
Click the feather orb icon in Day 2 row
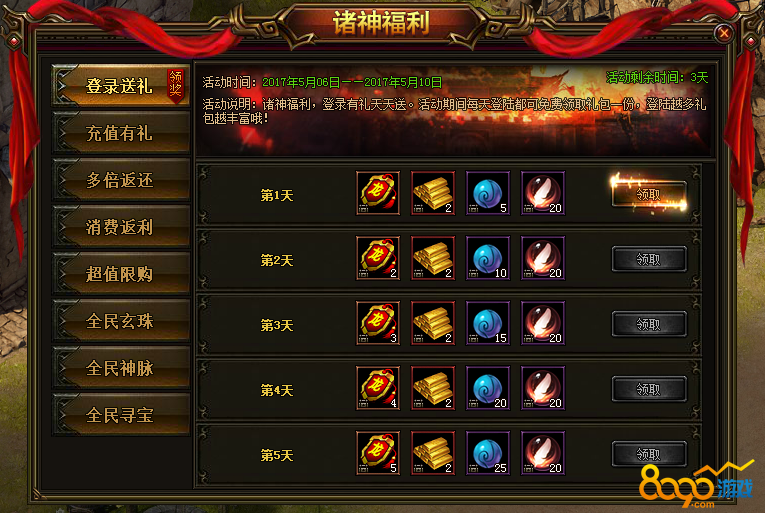coord(543,258)
